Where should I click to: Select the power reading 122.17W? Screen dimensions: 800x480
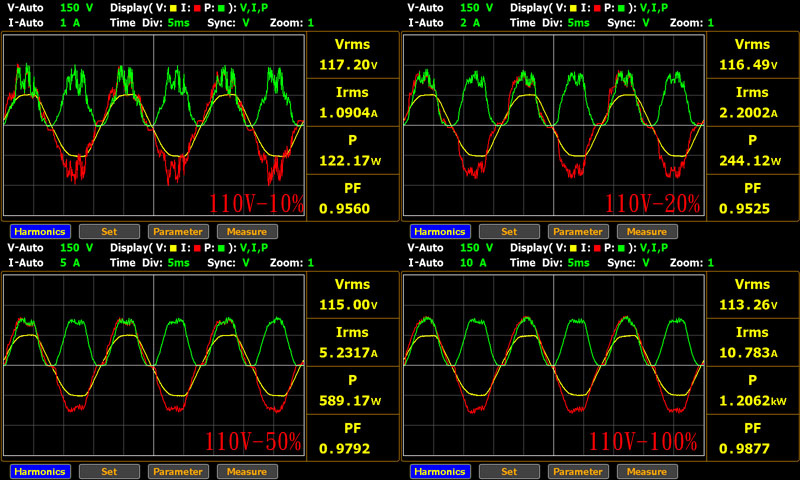click(x=350, y=161)
